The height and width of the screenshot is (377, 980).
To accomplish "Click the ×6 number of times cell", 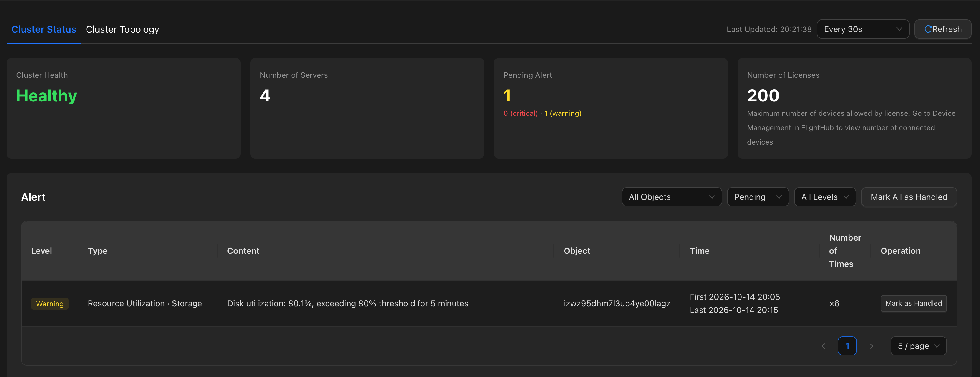I will pos(834,304).
